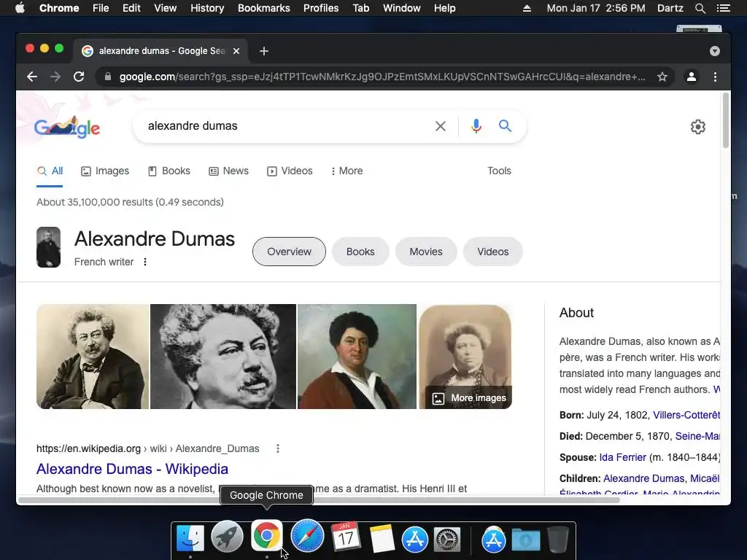Open the Downloads folder in the Dock
The image size is (747, 560).
526,540
